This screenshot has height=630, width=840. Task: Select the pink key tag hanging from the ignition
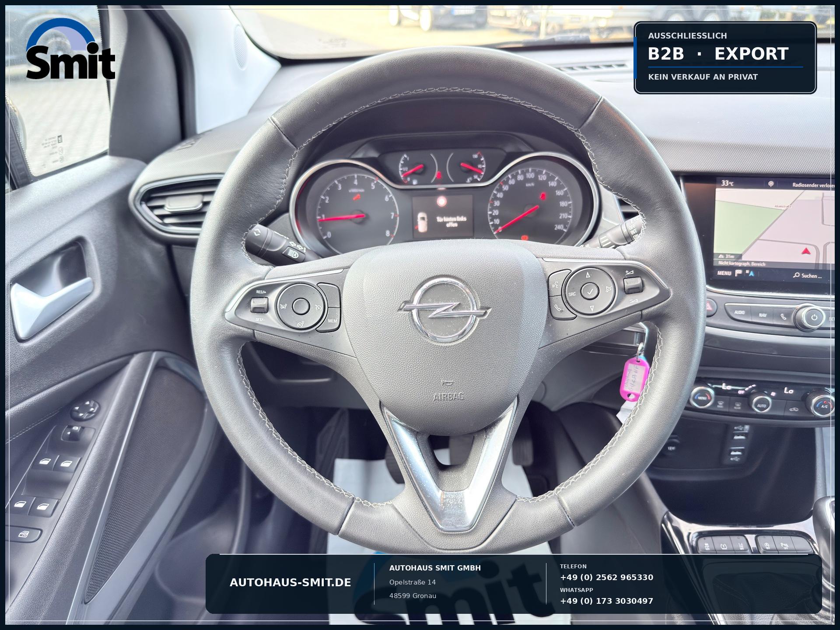pyautogui.click(x=634, y=378)
